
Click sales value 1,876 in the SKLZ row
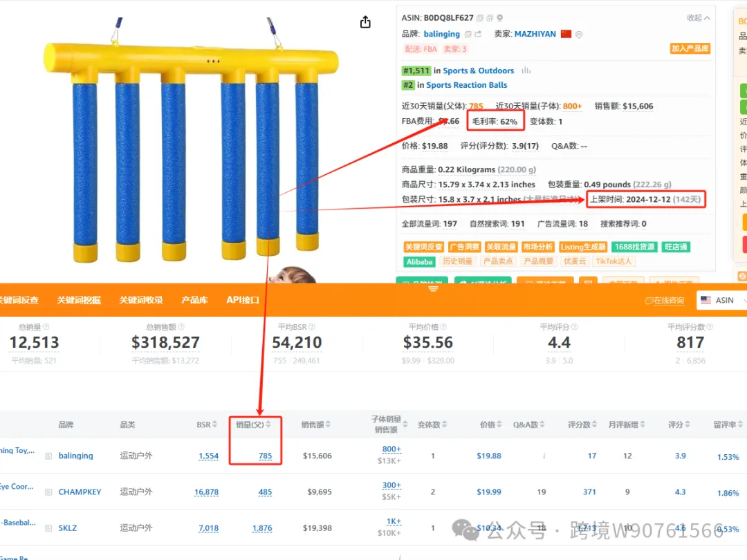click(262, 528)
